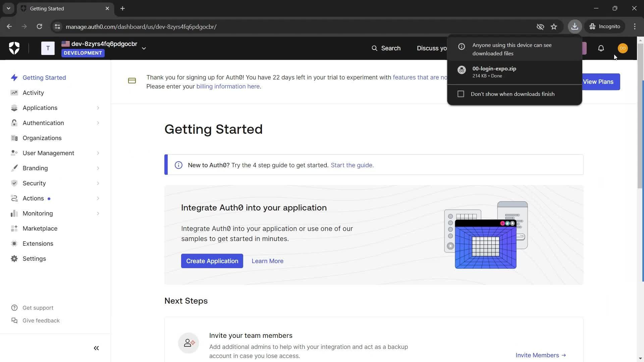Click the site information icon in address bar

(57, 26)
